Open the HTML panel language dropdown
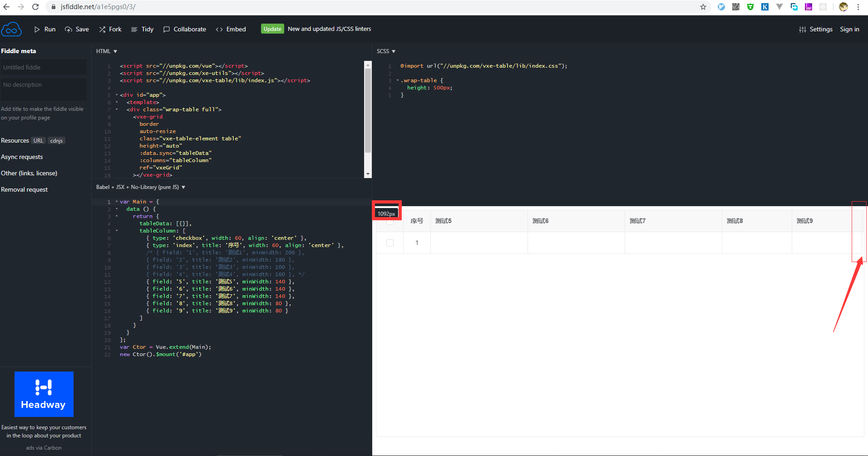The width and height of the screenshot is (868, 456). pyautogui.click(x=106, y=51)
